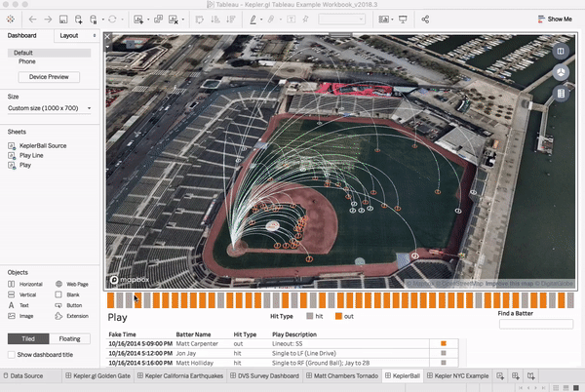The height and width of the screenshot is (392, 585).
Task: Save the workbook with the save icon
Action: coord(63,20)
